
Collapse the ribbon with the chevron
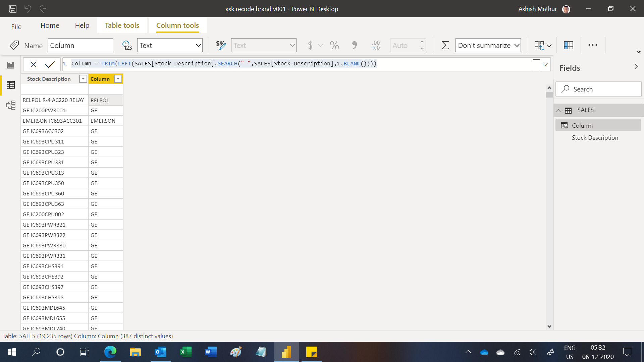[639, 52]
